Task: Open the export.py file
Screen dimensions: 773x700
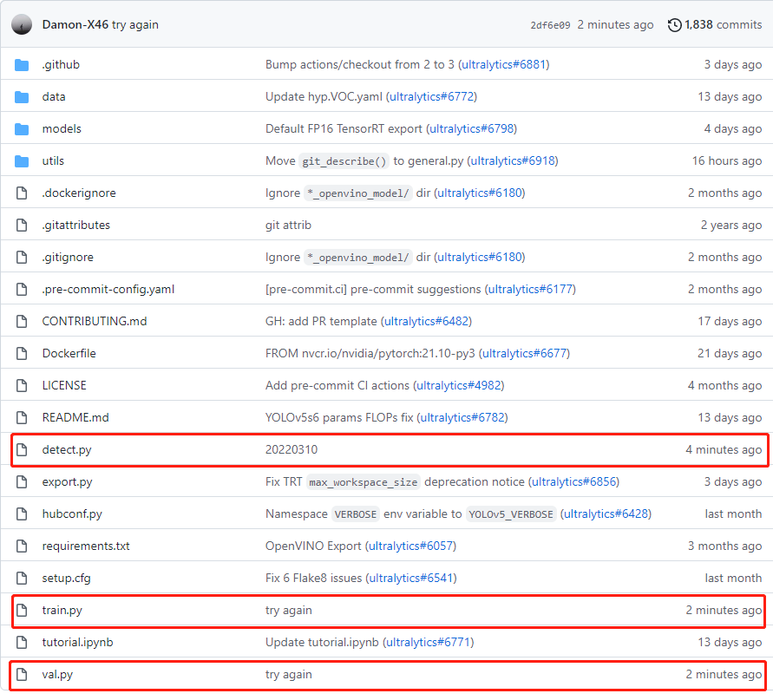Action: [67, 481]
